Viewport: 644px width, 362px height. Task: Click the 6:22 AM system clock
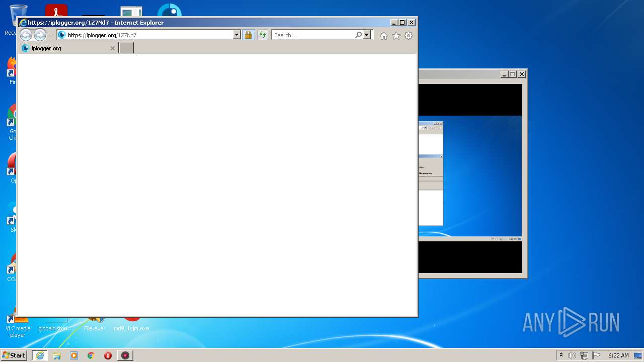[x=618, y=355]
